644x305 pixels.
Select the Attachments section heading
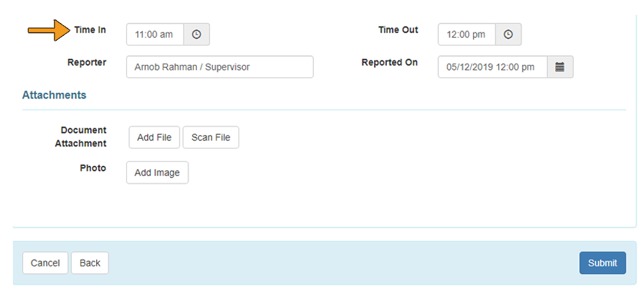point(54,96)
